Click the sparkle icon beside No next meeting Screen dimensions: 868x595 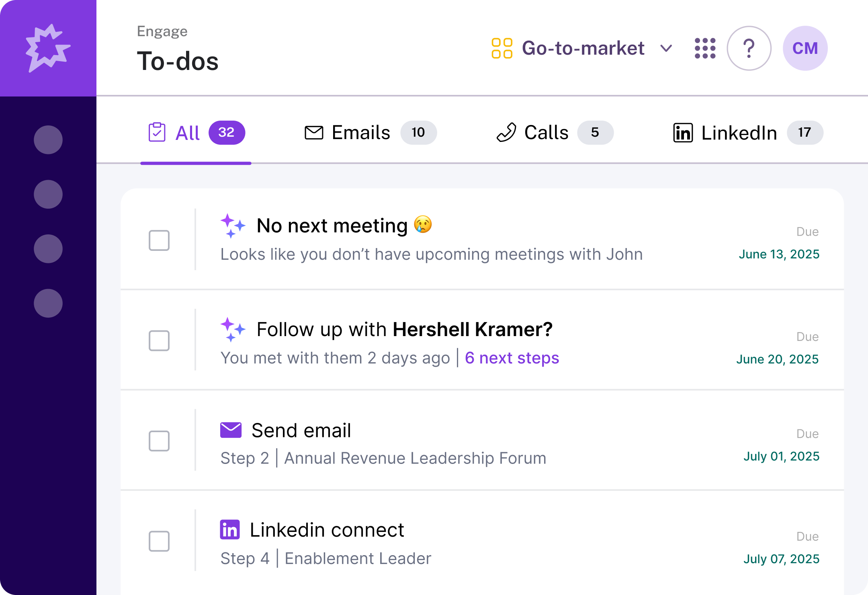pyautogui.click(x=232, y=226)
